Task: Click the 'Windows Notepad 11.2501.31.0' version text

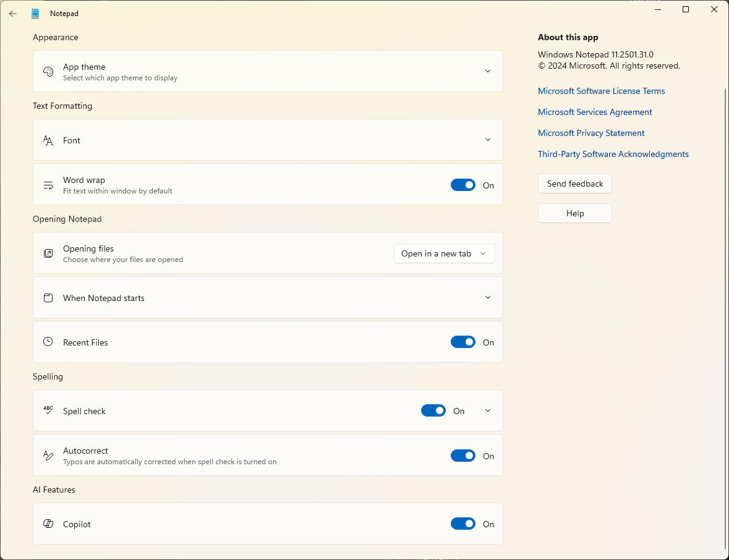Action: point(595,54)
